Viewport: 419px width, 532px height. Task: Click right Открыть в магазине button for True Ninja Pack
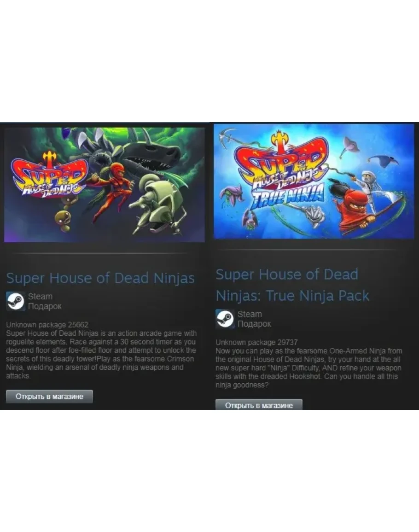tap(259, 405)
